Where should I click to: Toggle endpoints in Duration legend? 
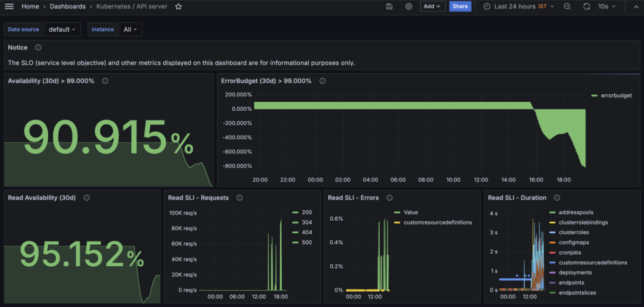[x=571, y=283]
